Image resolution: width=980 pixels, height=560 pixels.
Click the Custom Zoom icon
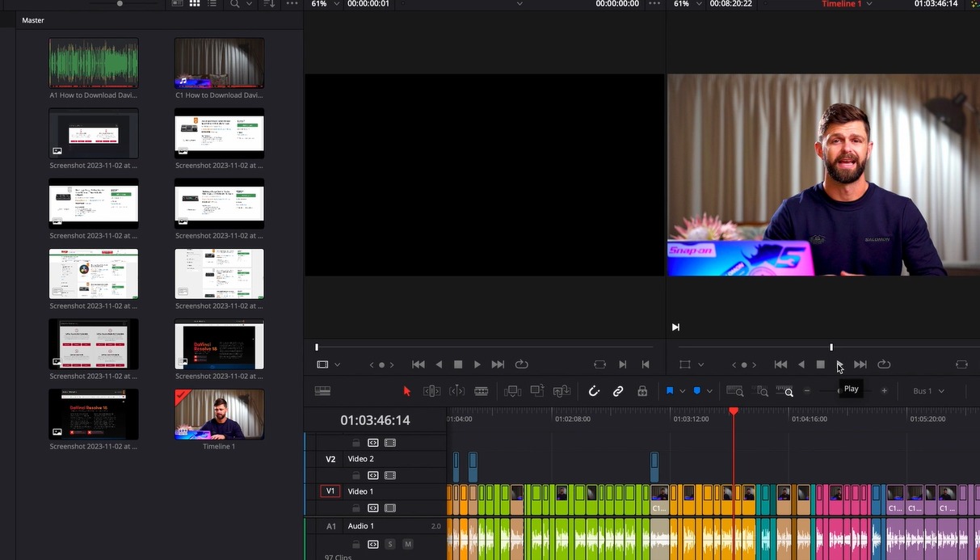[786, 391]
